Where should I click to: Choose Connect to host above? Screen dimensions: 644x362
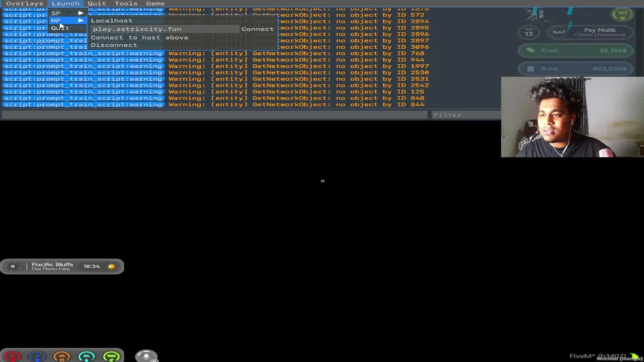pyautogui.click(x=140, y=37)
